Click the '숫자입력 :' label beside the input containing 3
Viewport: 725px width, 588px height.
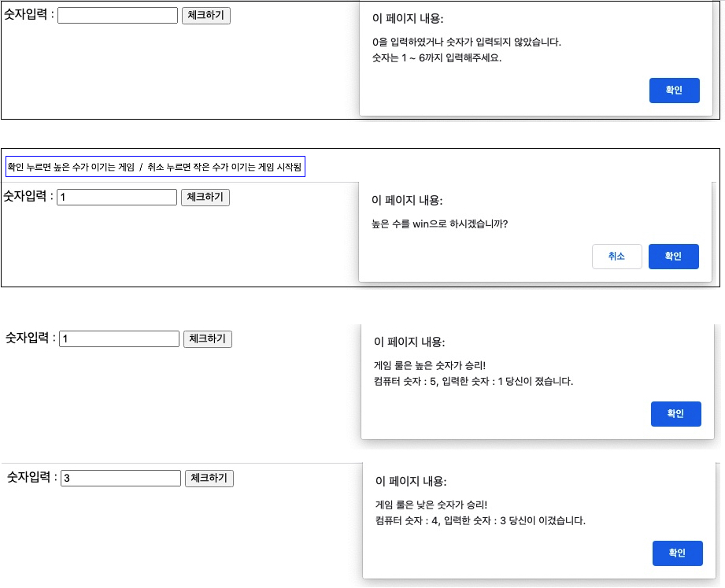(x=32, y=477)
